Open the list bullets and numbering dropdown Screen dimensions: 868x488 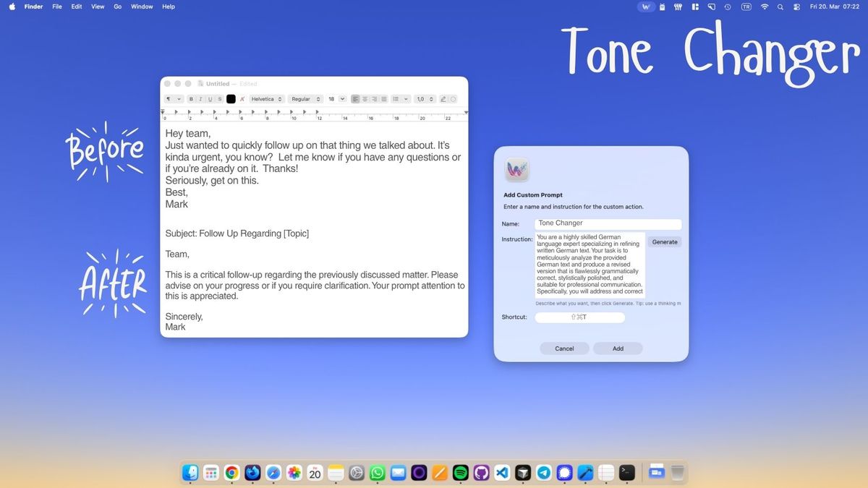[401, 99]
